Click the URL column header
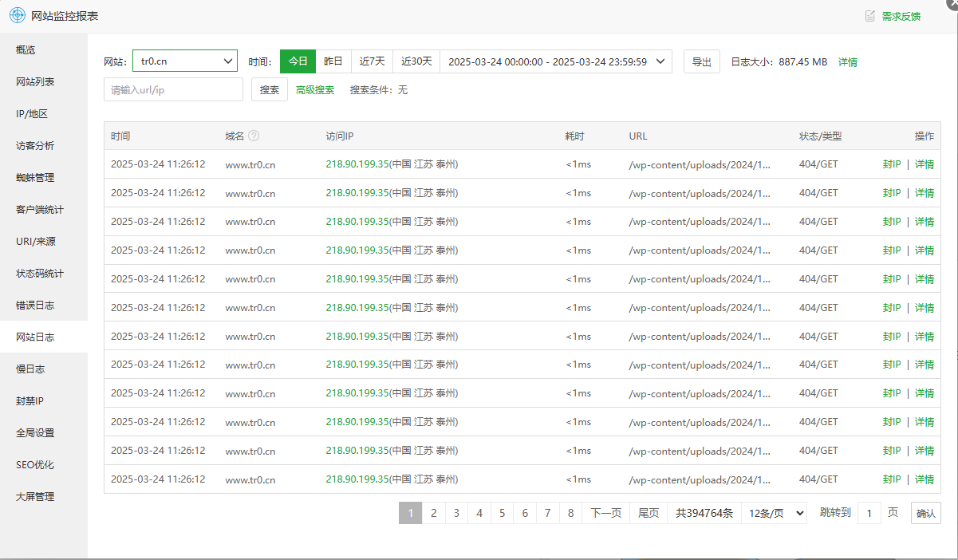 pyautogui.click(x=638, y=136)
